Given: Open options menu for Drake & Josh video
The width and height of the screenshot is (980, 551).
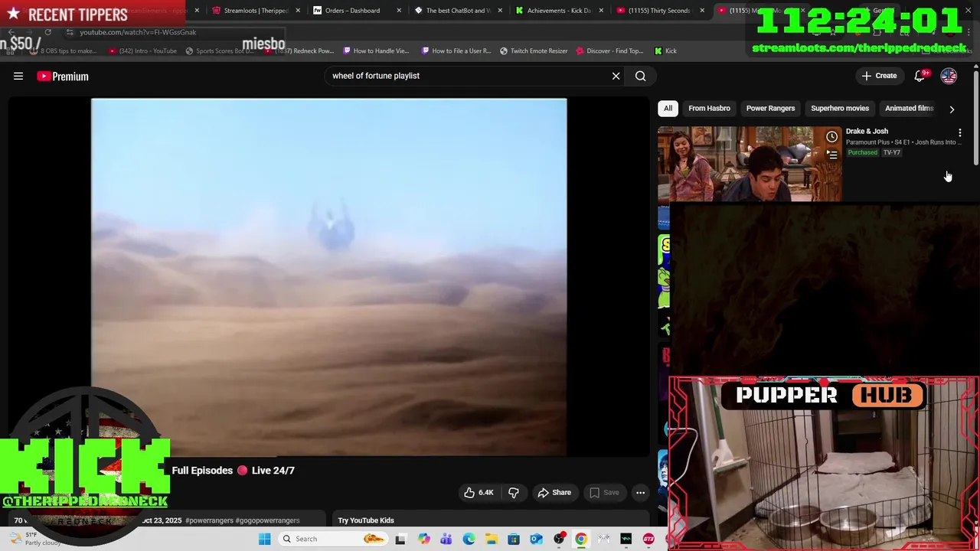Looking at the screenshot, I should pyautogui.click(x=959, y=132).
